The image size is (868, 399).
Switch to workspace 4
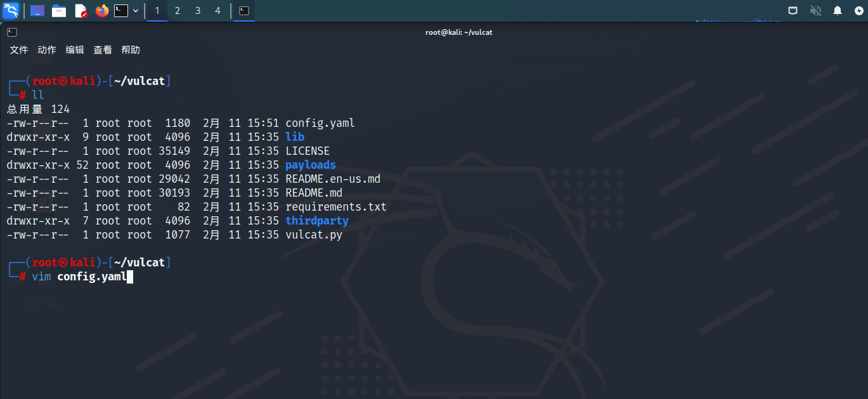point(218,11)
